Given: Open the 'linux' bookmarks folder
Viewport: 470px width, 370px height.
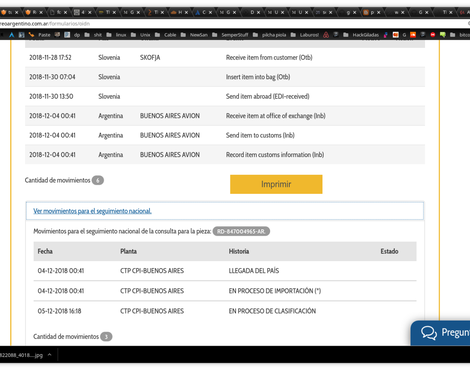Looking at the screenshot, I should [x=116, y=35].
